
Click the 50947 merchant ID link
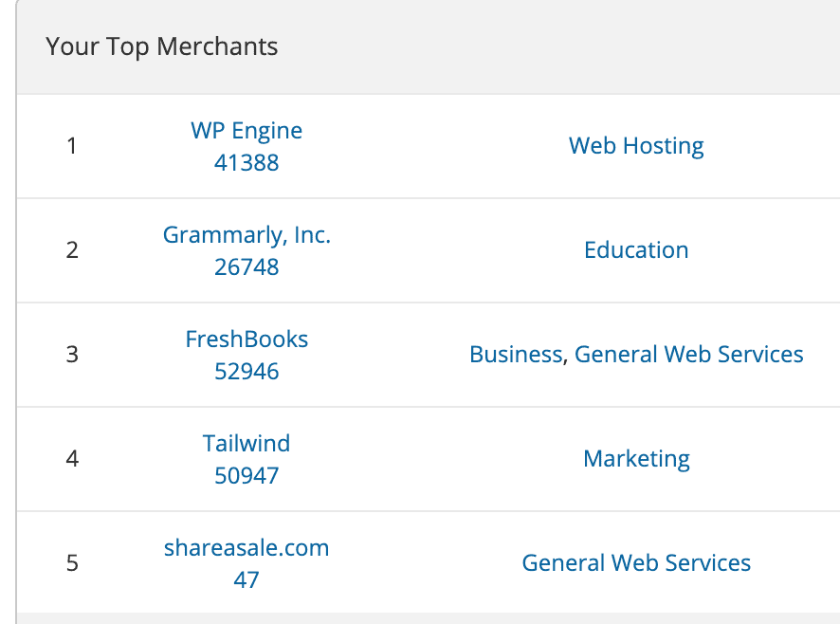pyautogui.click(x=247, y=475)
